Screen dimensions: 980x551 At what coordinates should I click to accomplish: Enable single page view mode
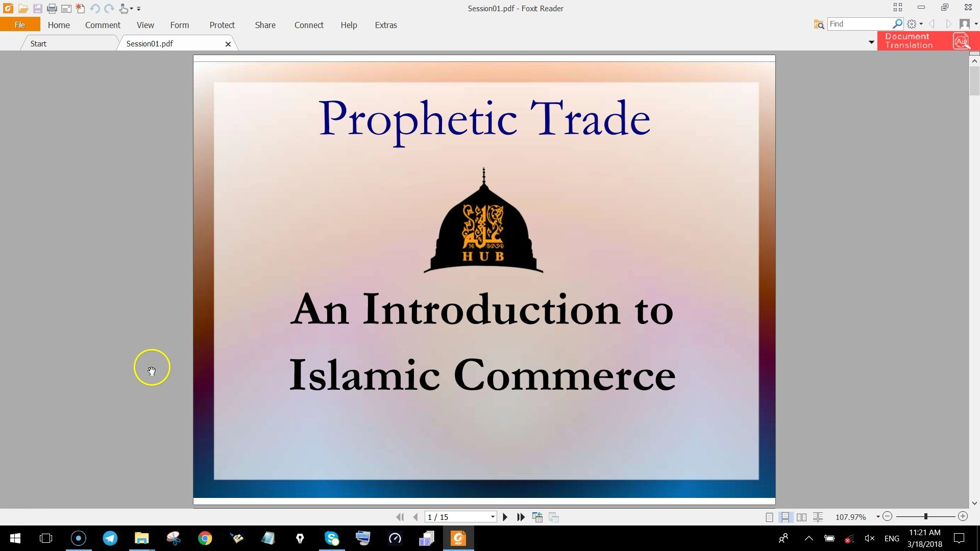point(769,517)
